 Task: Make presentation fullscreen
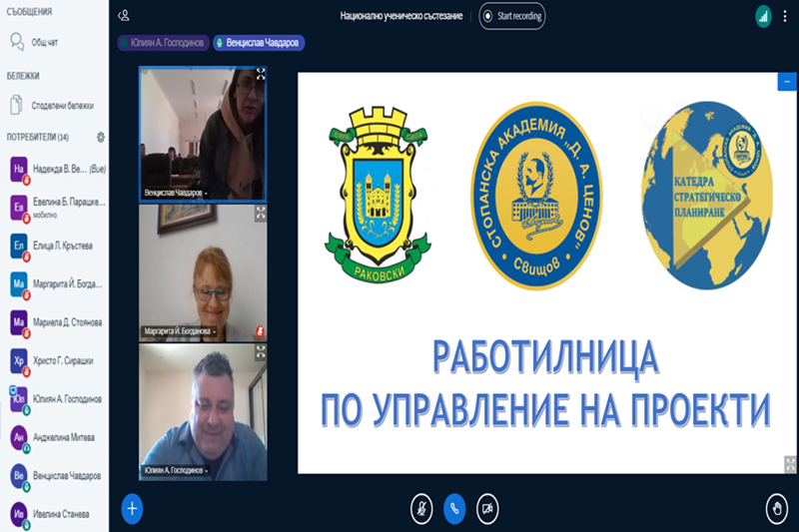click(790, 464)
